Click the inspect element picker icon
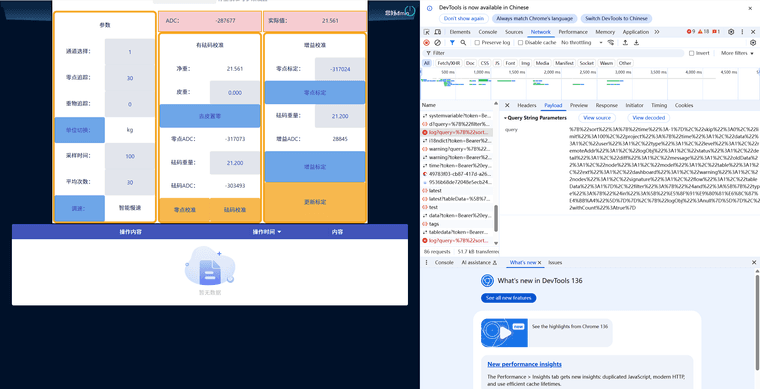Screen dimensions: 760x389 click(x=427, y=32)
